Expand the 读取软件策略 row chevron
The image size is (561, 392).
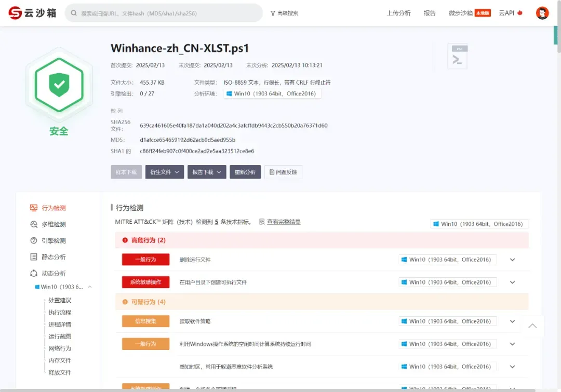coord(512,321)
